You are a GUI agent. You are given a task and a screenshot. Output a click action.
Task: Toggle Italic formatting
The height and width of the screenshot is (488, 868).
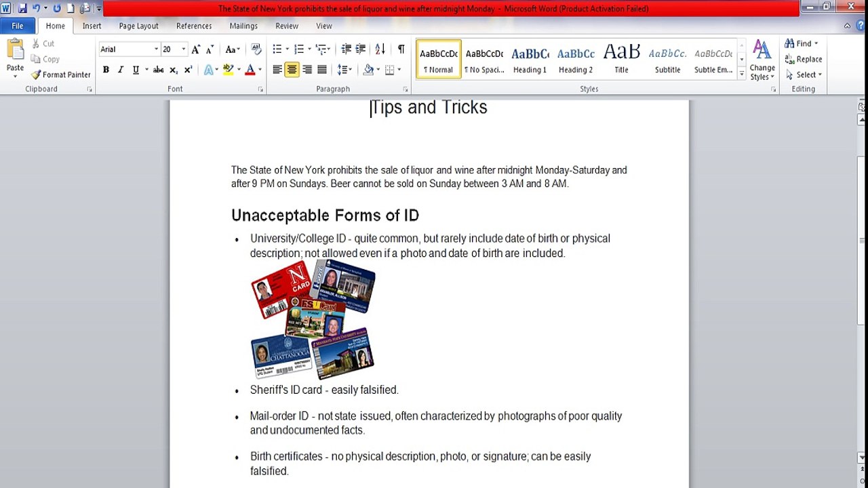(x=121, y=70)
